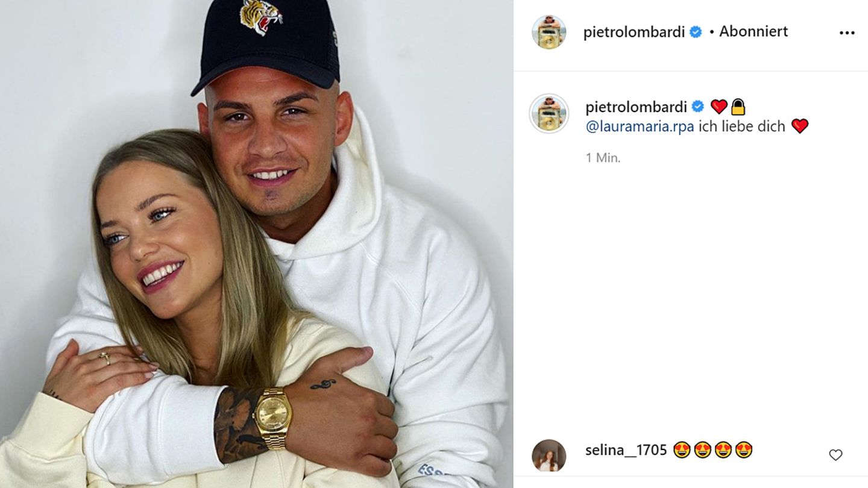The image size is (868, 488).
Task: Like selina__1705's comment with the heart icon
Action: click(x=835, y=455)
